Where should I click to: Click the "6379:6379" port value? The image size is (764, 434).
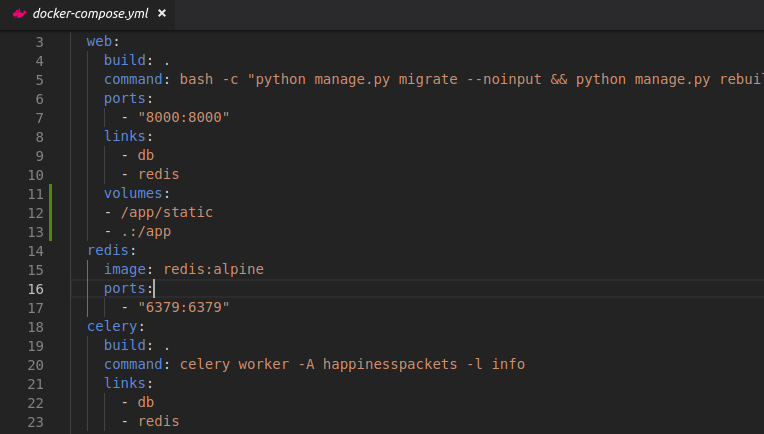184,307
